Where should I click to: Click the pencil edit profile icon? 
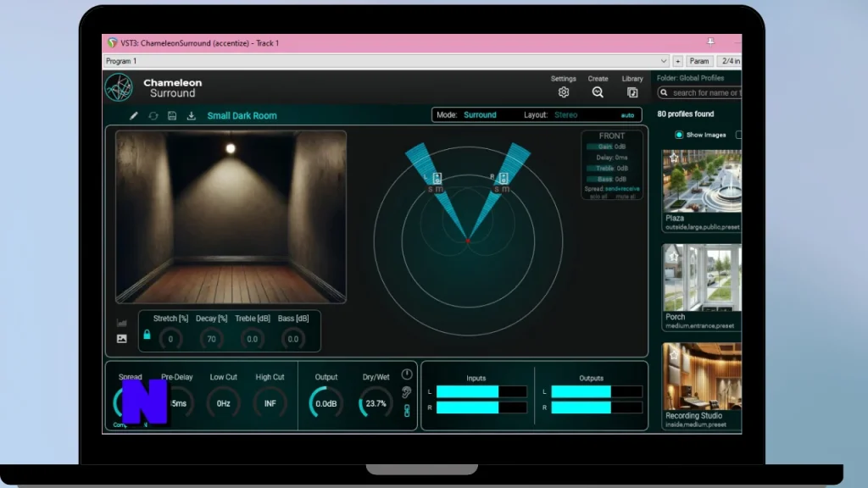(133, 115)
